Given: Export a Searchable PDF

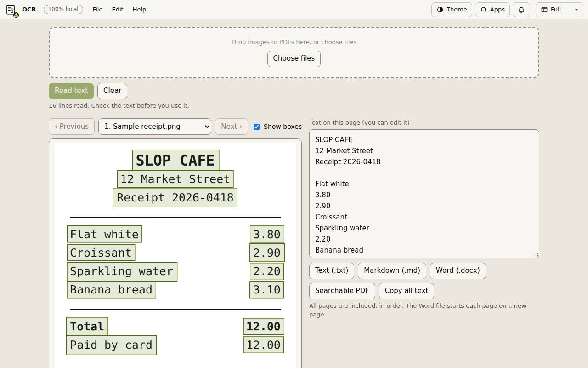Looking at the screenshot, I should 342,291.
